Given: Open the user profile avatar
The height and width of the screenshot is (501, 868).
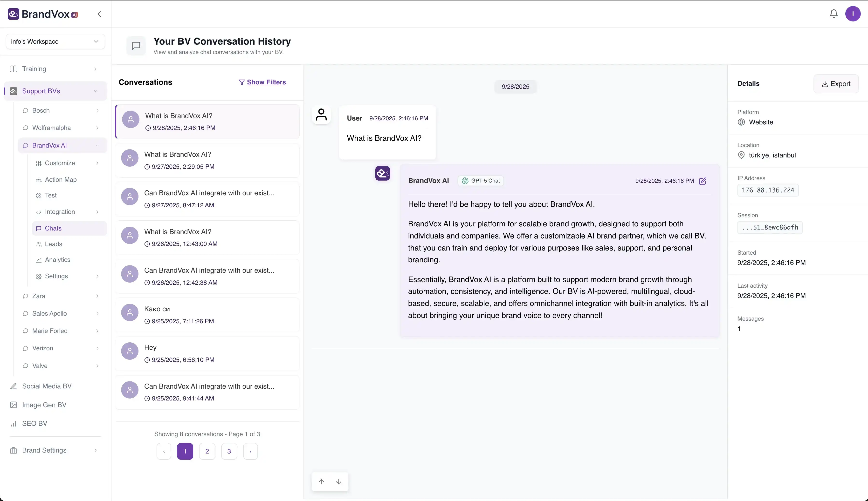Looking at the screenshot, I should tap(853, 14).
